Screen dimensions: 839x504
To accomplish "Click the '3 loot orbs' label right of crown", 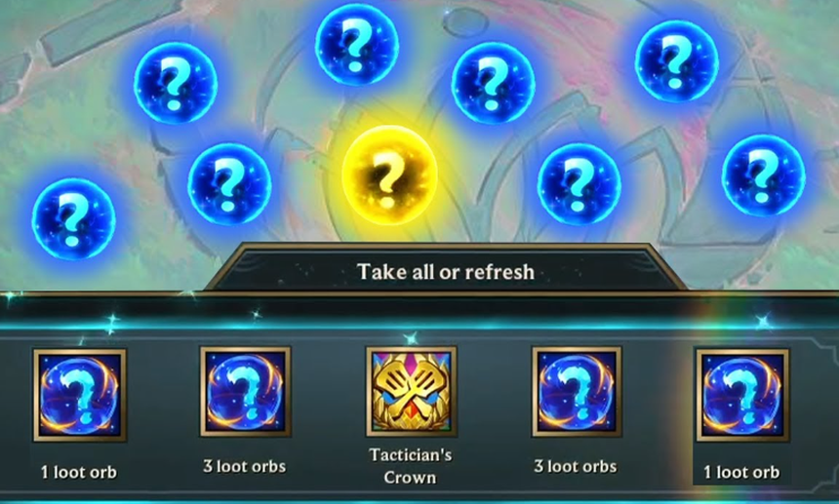I will tap(576, 466).
